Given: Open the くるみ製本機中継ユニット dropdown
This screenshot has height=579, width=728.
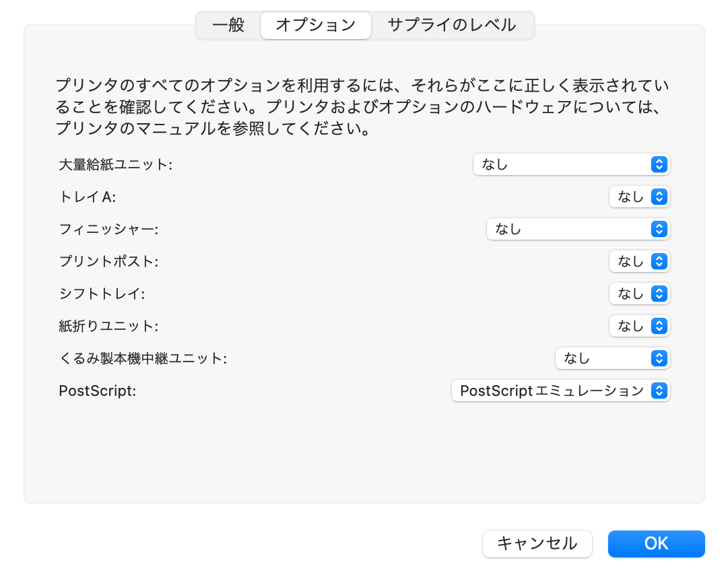Looking at the screenshot, I should click(x=612, y=358).
